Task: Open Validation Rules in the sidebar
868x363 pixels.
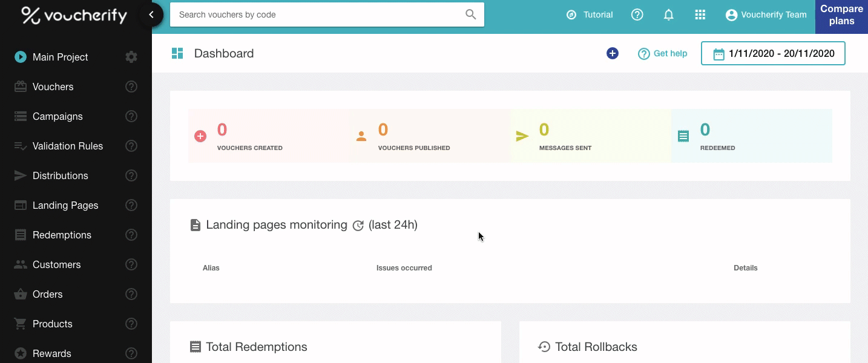Action: point(68,146)
